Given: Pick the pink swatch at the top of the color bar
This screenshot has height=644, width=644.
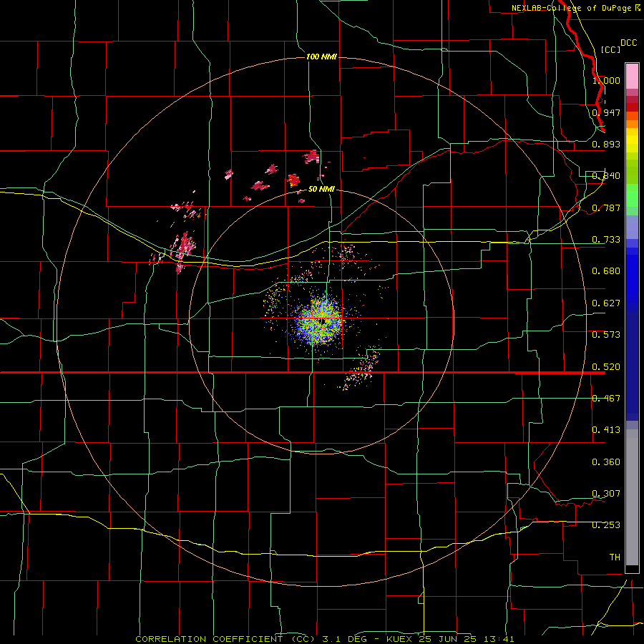Looking at the screenshot, I should pyautogui.click(x=632, y=77).
